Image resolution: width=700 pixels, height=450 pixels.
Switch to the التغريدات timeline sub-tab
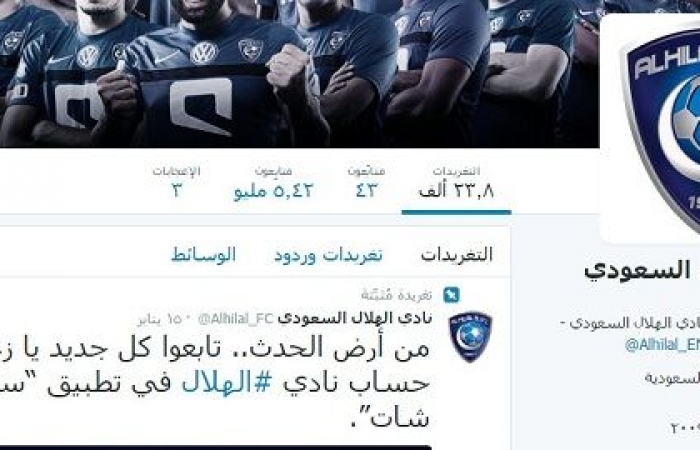[457, 255]
